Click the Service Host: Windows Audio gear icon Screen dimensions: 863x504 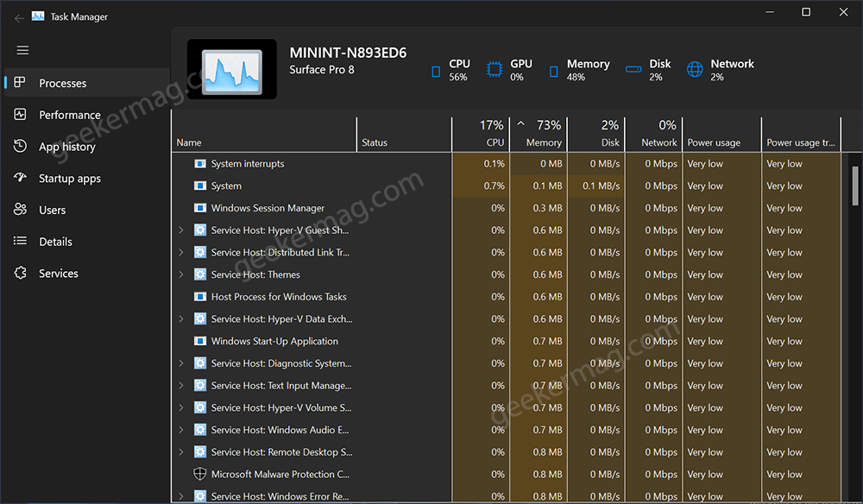[200, 429]
